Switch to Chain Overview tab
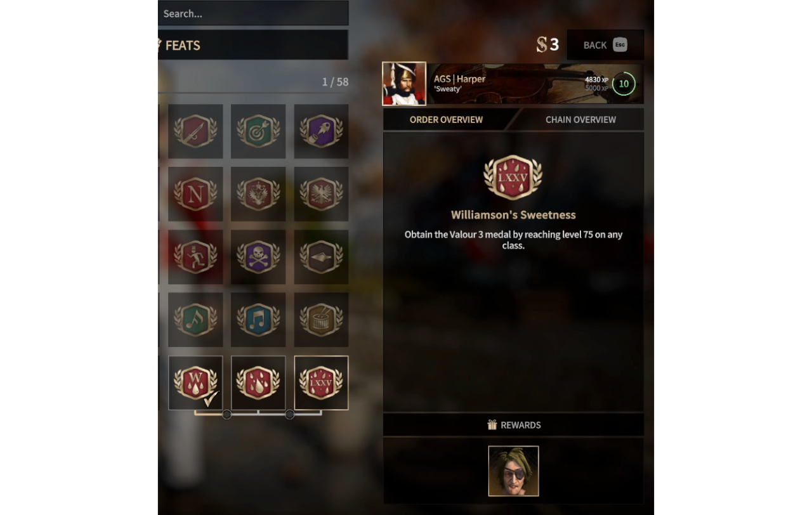This screenshot has width=812, height=515. (580, 119)
